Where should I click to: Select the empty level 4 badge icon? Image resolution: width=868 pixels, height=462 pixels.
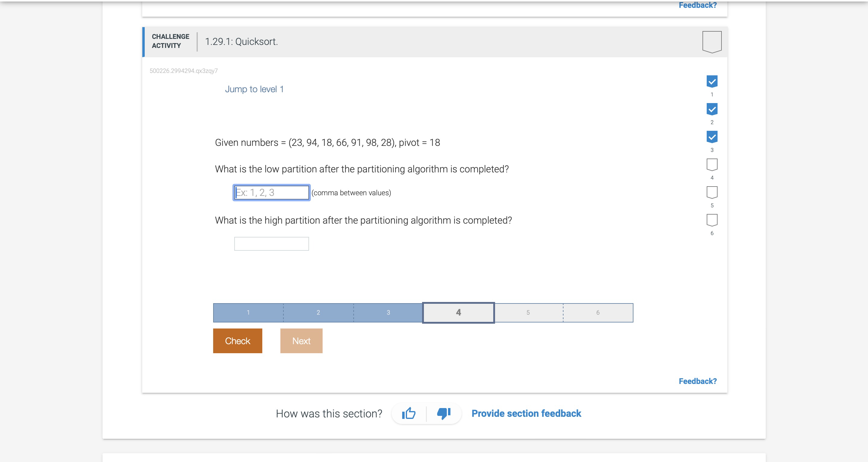point(712,164)
